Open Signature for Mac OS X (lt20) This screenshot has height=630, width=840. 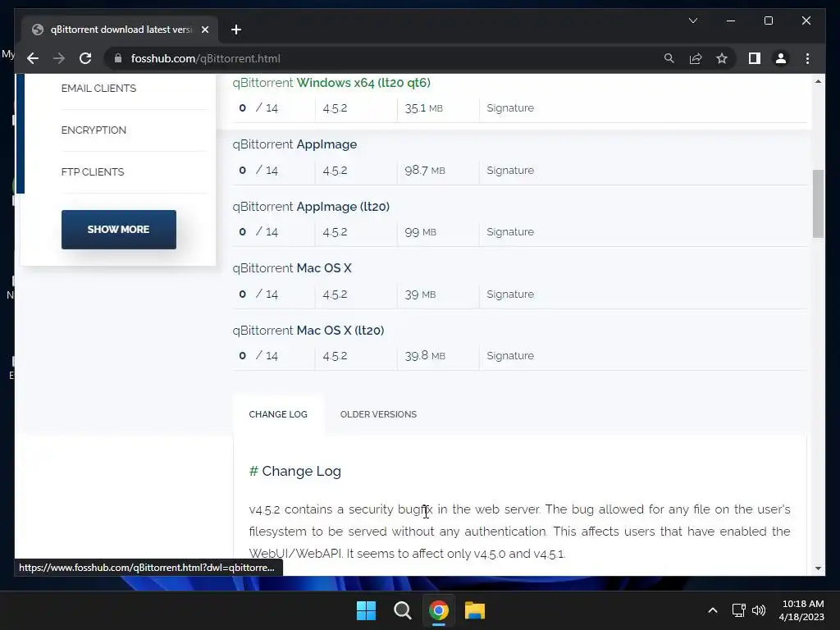pyautogui.click(x=510, y=356)
